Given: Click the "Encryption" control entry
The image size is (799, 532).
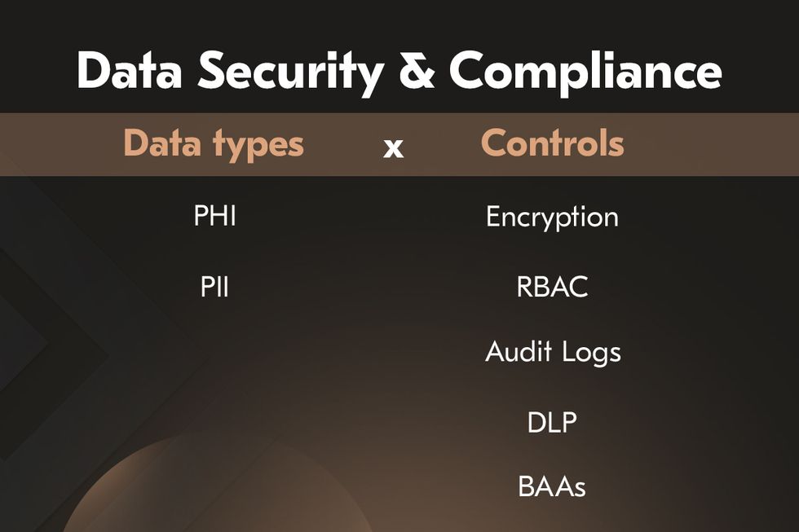Looking at the screenshot, I should 552,218.
